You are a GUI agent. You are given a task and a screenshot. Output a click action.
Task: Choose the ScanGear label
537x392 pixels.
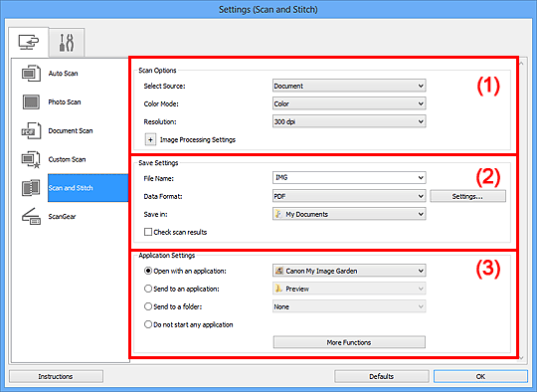(62, 217)
